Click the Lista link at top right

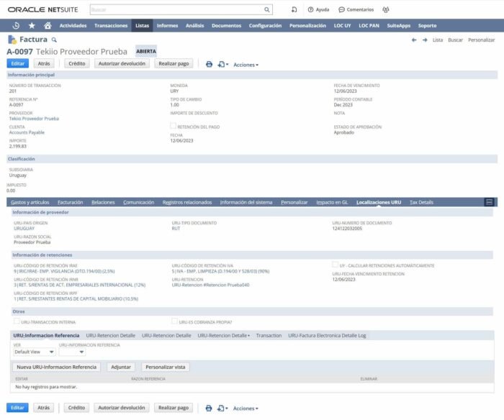coord(438,40)
